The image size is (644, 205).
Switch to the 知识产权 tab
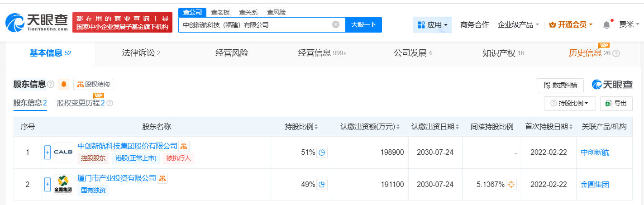pyautogui.click(x=503, y=53)
